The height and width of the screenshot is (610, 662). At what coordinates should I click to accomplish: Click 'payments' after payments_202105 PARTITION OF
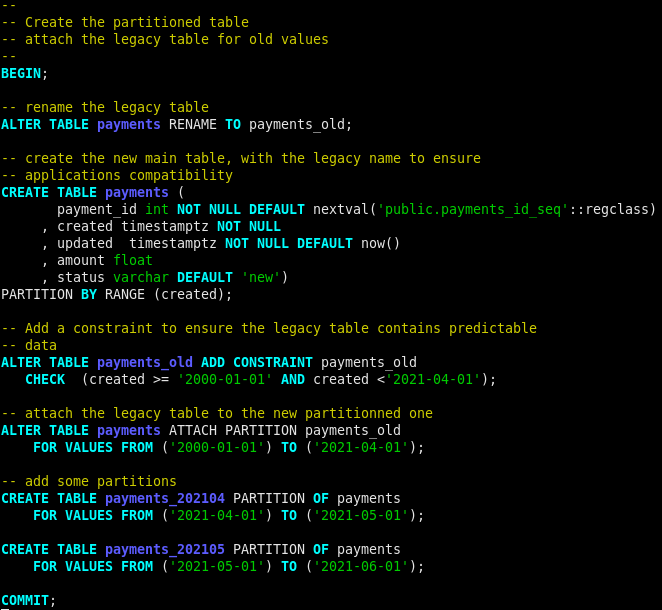coord(369,550)
